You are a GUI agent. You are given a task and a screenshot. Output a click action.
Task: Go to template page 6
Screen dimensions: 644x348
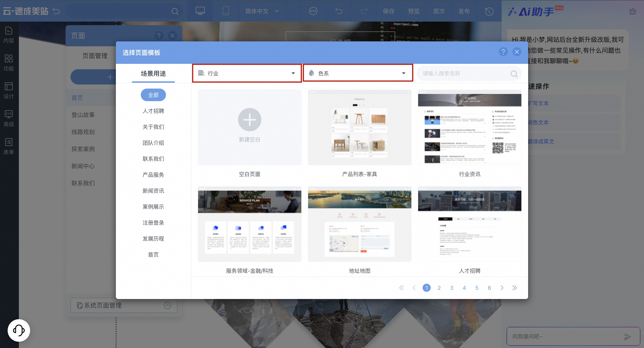[x=489, y=288]
